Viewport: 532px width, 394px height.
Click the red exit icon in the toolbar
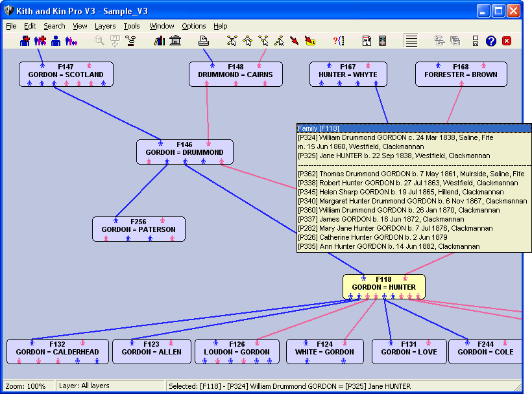pyautogui.click(x=507, y=41)
